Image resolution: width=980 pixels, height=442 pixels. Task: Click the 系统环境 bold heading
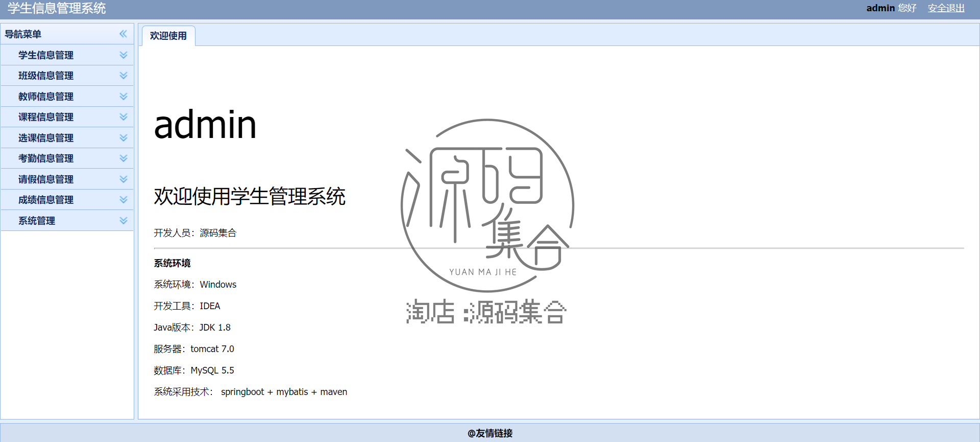172,263
